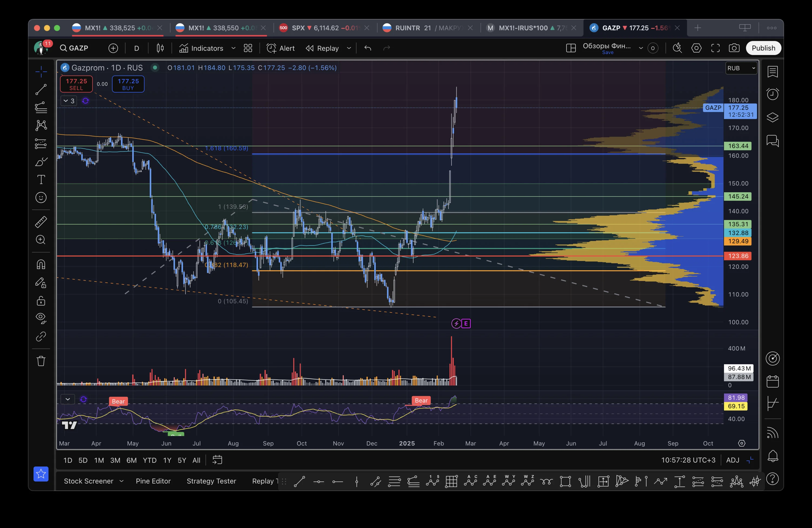812x528 pixels.
Task: Open the streams broadcast panel icon
Action: tap(772, 433)
